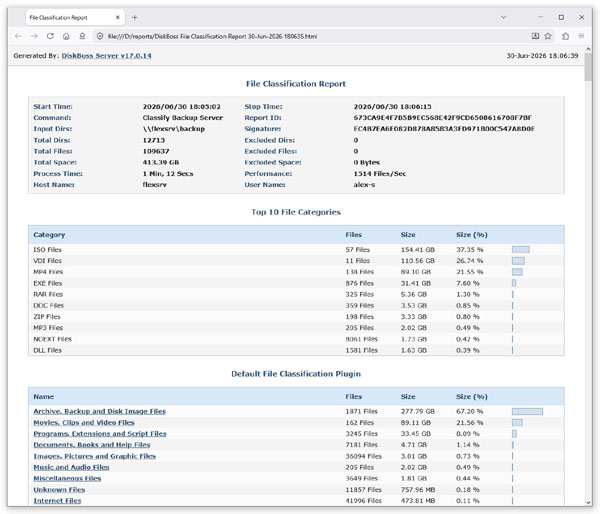Bookmark this page with the star icon
The image size is (600, 514).
point(548,36)
